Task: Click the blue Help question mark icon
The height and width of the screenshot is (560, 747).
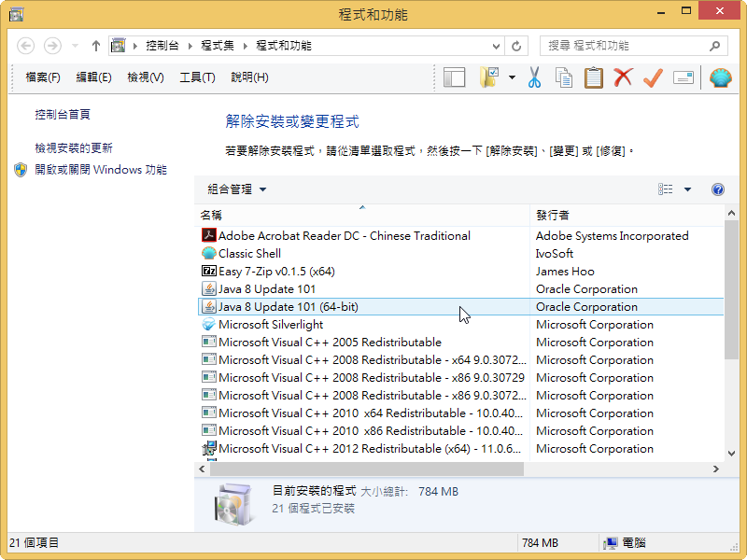Action: [x=718, y=189]
